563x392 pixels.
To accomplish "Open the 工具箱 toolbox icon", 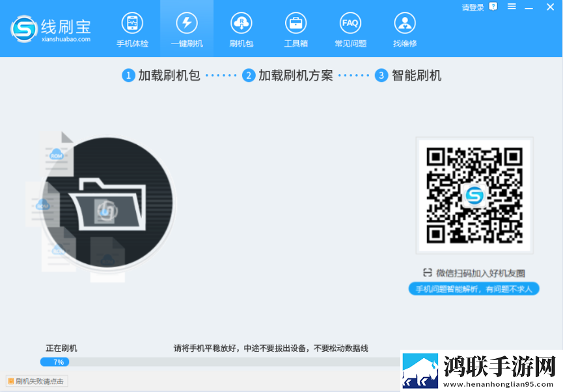I will point(295,30).
